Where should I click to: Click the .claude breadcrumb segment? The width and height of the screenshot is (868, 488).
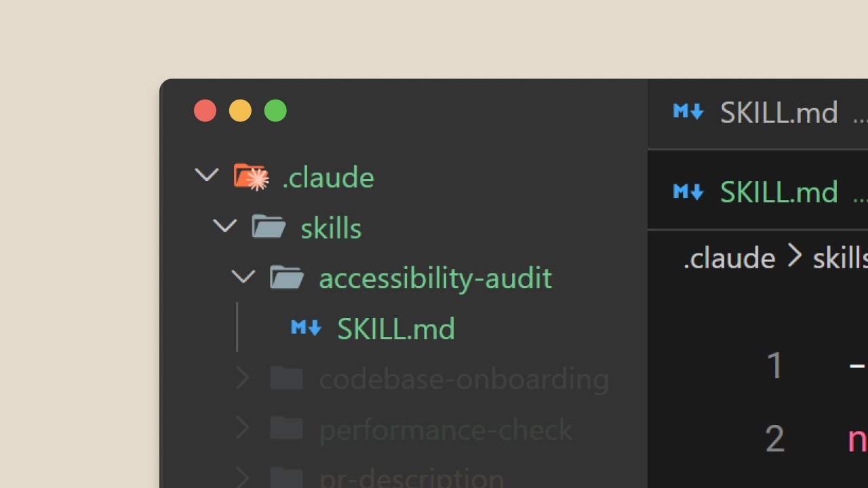(x=729, y=258)
